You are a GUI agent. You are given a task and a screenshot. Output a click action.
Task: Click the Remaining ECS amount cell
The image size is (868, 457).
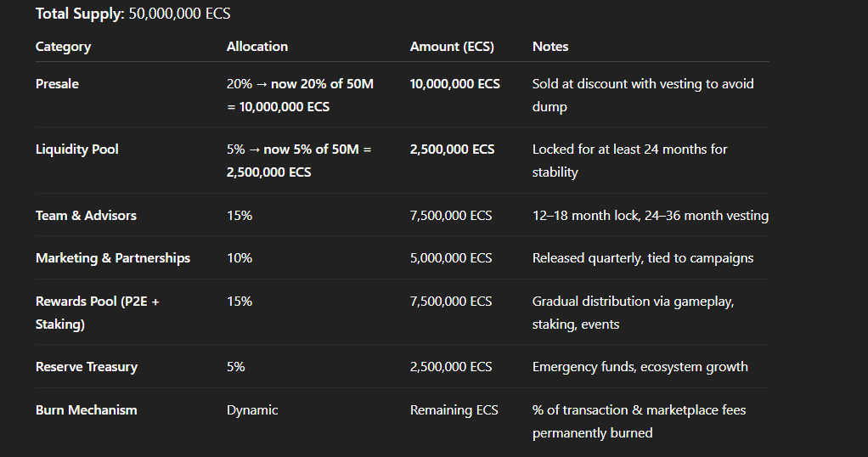pyautogui.click(x=454, y=410)
